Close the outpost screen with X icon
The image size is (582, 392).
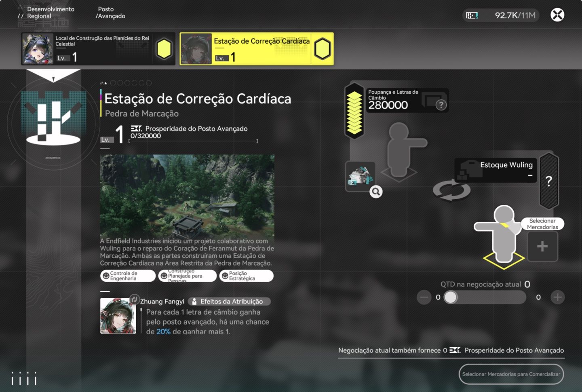point(557,15)
